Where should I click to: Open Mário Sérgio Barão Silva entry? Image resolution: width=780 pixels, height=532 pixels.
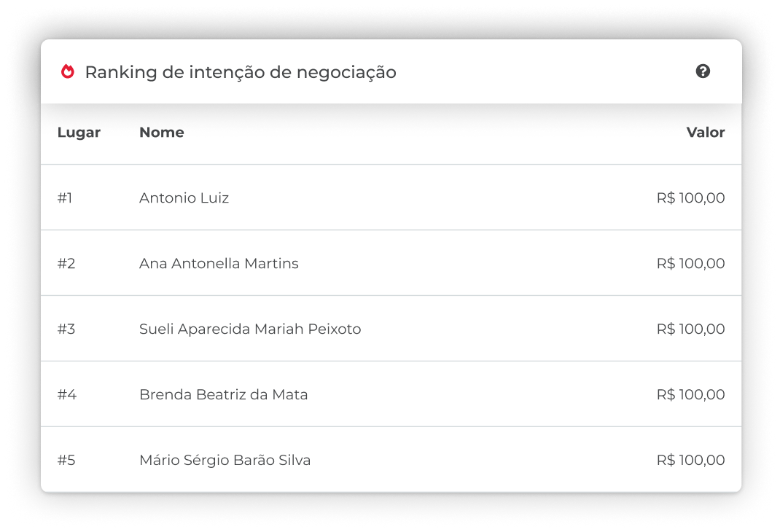click(225, 461)
